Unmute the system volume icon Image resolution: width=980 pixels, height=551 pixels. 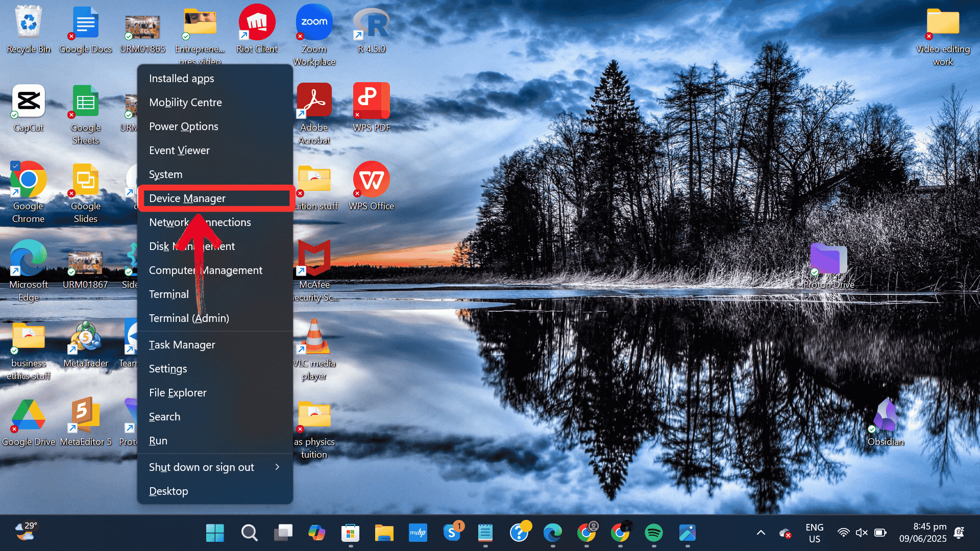pos(862,532)
